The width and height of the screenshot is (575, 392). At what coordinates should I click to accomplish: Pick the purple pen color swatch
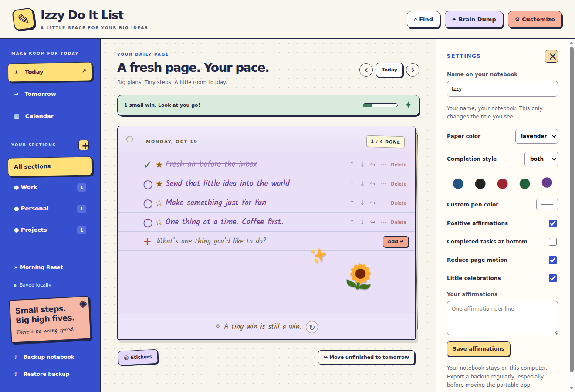[547, 182]
